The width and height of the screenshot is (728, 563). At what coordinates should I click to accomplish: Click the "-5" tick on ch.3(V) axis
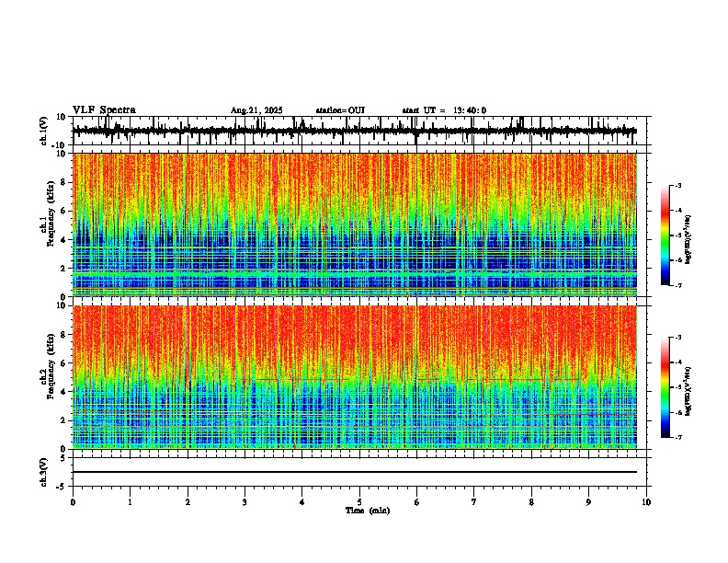[x=63, y=487]
